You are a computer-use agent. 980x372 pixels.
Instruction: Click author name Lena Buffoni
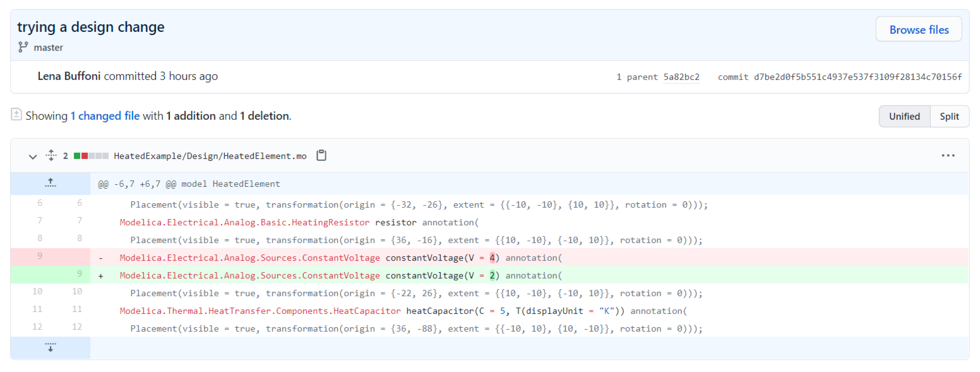pyautogui.click(x=69, y=76)
